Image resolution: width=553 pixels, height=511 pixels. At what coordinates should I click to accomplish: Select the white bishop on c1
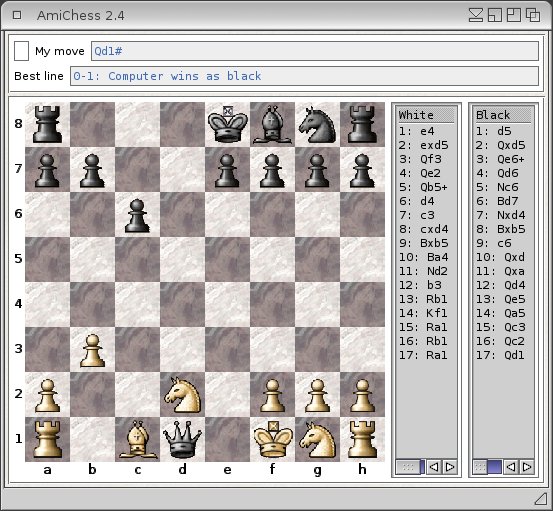pos(138,439)
